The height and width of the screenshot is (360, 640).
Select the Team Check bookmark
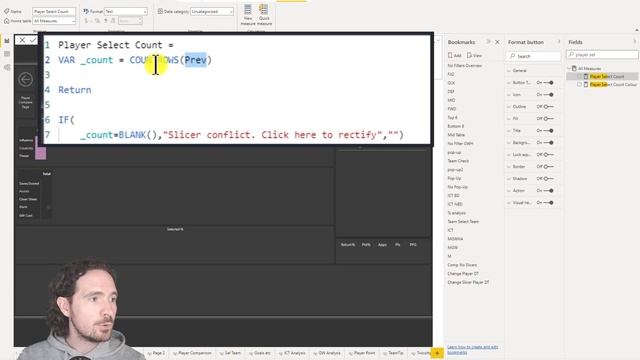pyautogui.click(x=458, y=161)
